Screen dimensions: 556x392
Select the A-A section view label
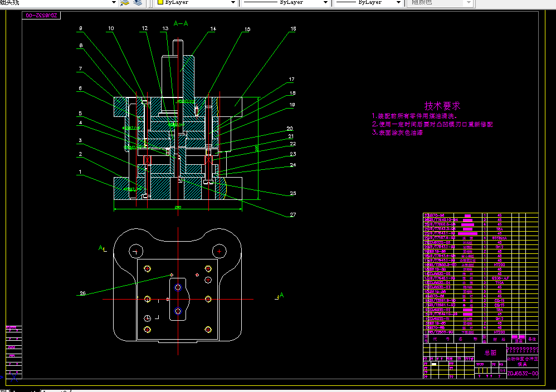coord(181,24)
